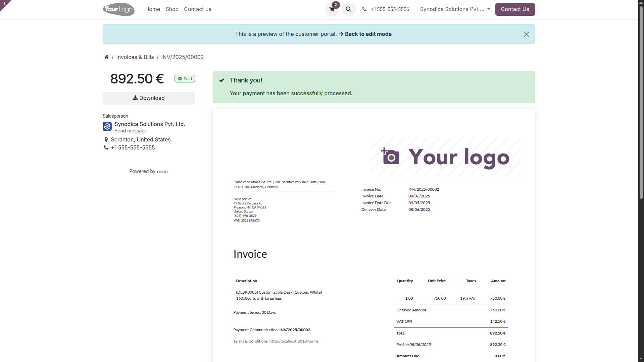
Task: Click the Payment Communication reference INV/2025/00002
Action: point(295,330)
